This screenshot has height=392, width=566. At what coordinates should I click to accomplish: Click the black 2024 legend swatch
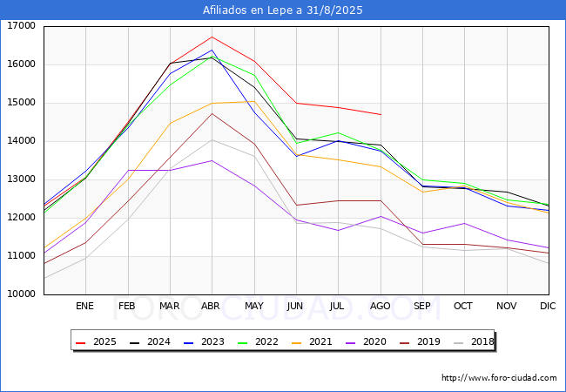pos(134,342)
